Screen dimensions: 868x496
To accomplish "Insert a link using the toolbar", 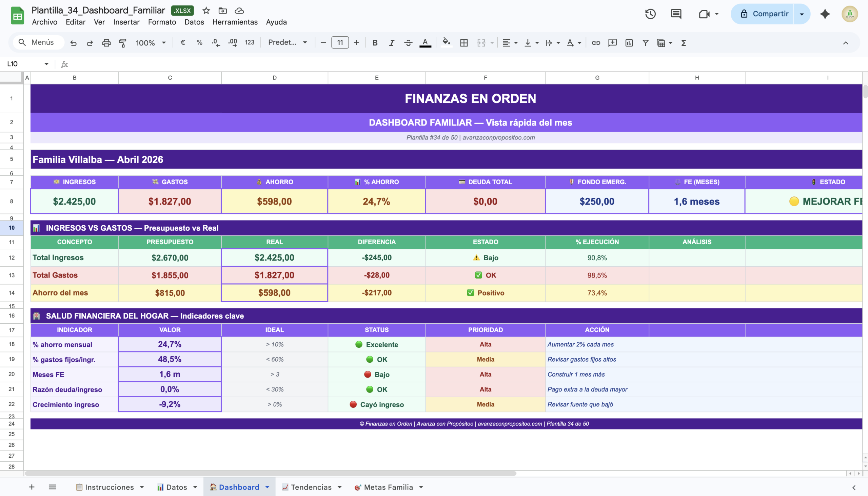I will coord(596,43).
